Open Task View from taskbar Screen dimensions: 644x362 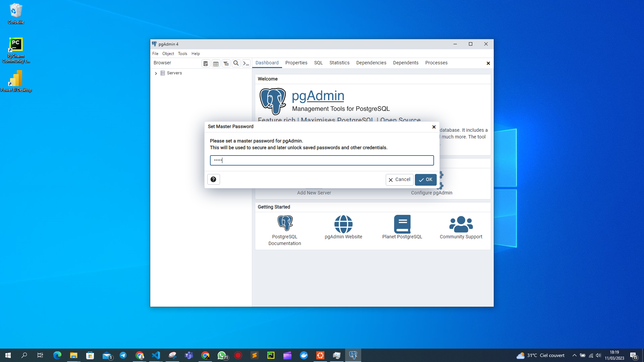40,355
